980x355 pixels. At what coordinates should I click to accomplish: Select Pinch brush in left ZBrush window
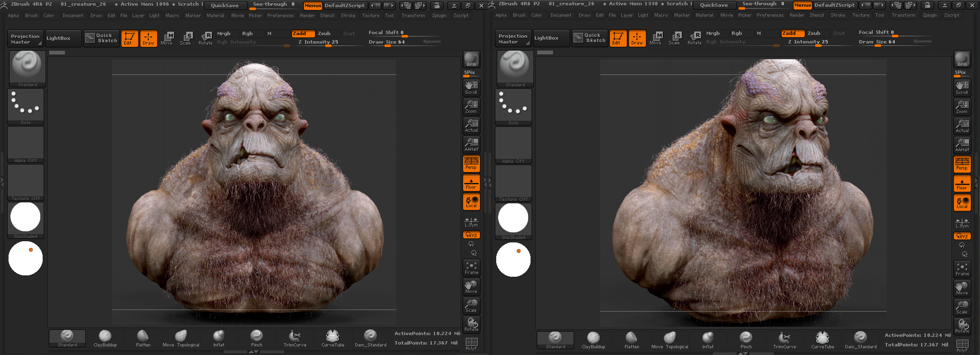pos(256,338)
